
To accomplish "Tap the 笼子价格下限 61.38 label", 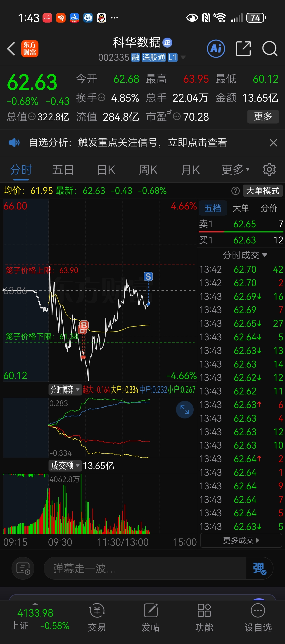I will point(42,336).
